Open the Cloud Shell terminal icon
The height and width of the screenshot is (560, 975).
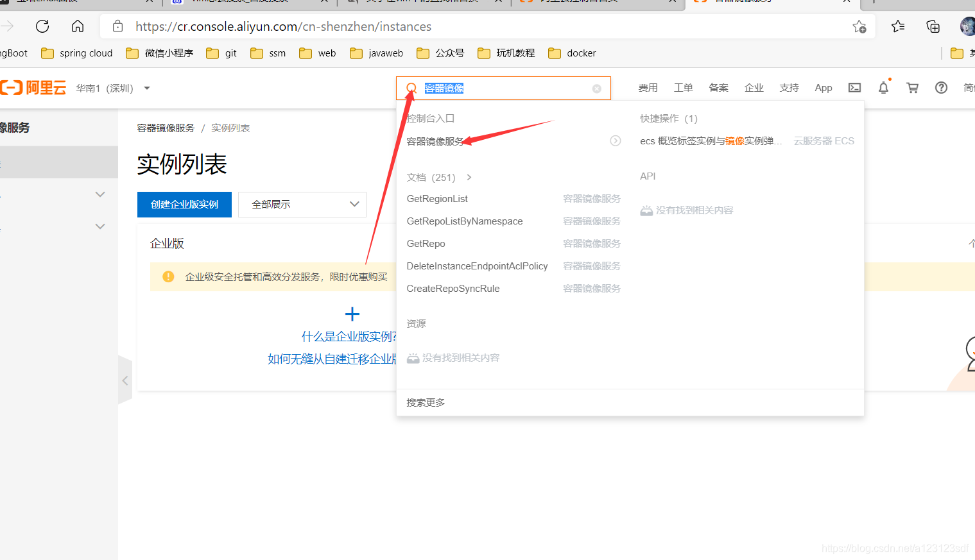pyautogui.click(x=854, y=88)
